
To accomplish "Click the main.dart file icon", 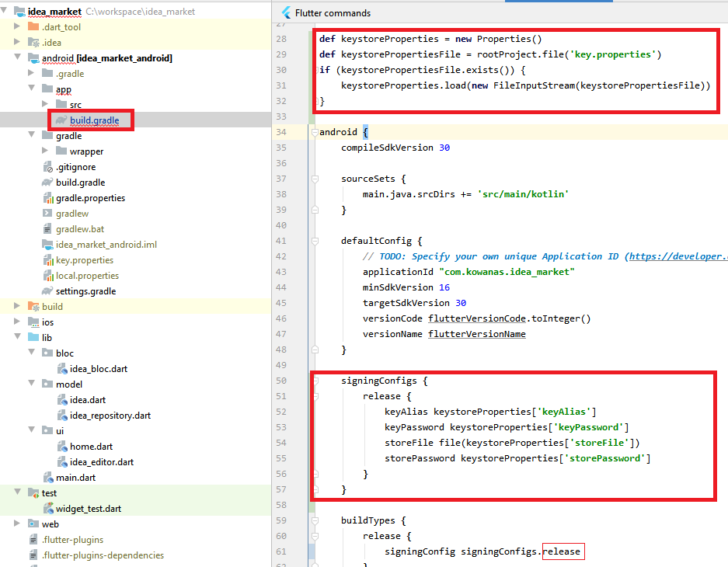I will coord(48,478).
